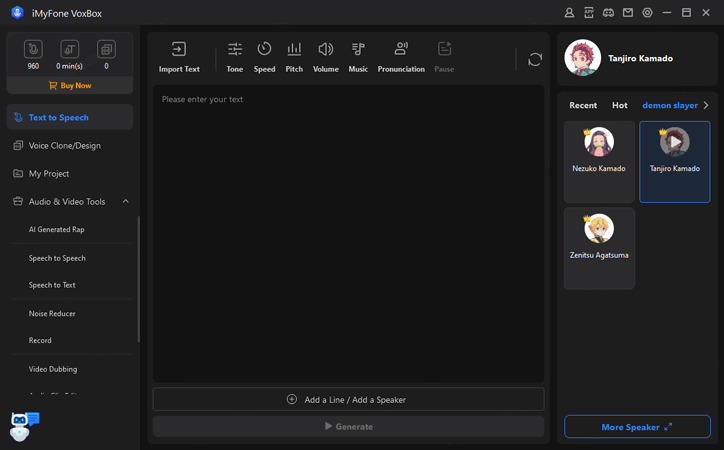This screenshot has height=450, width=724.
Task: Click the Buy Now button
Action: tap(70, 85)
